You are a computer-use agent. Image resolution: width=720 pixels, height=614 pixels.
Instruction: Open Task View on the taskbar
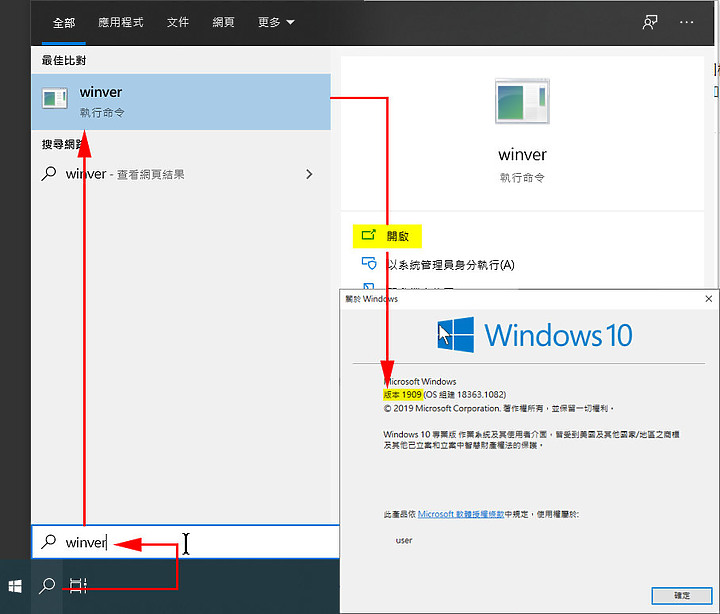(x=78, y=586)
